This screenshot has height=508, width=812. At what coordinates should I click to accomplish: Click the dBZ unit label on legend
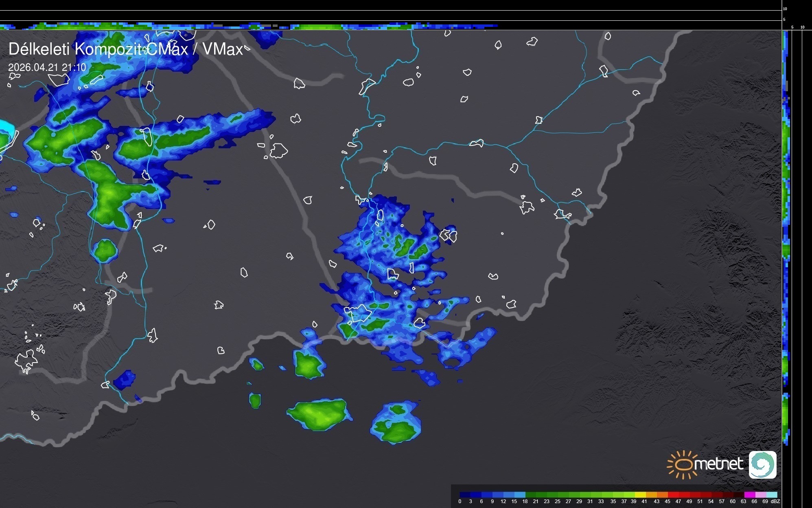(775, 501)
